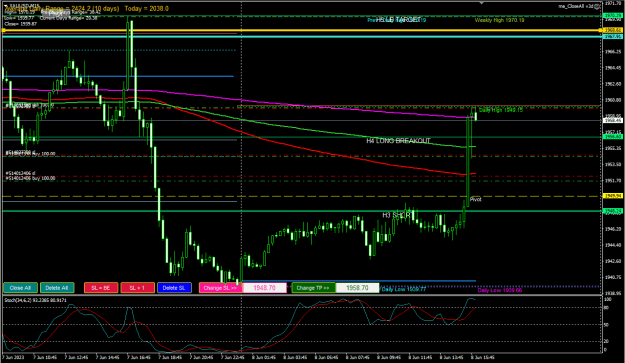Click the cyan price tag on the price axis
Screen dimensions: 625x363
click(613, 37)
